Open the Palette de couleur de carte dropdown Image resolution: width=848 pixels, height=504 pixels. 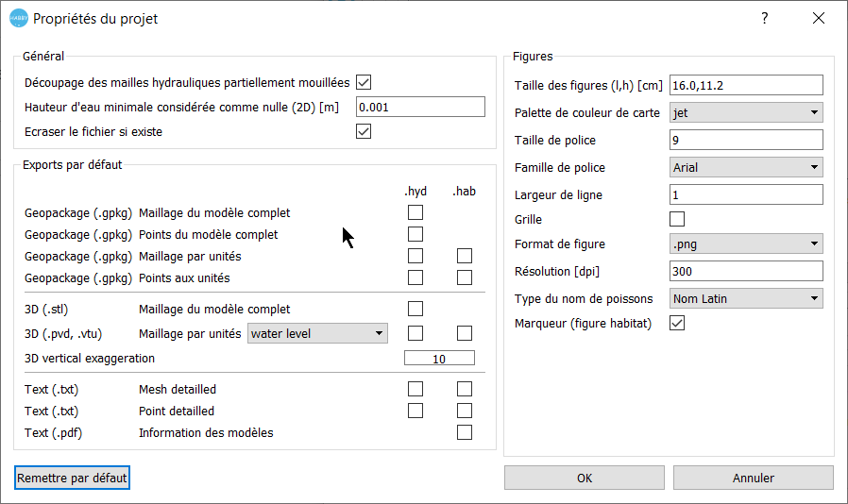coord(746,113)
